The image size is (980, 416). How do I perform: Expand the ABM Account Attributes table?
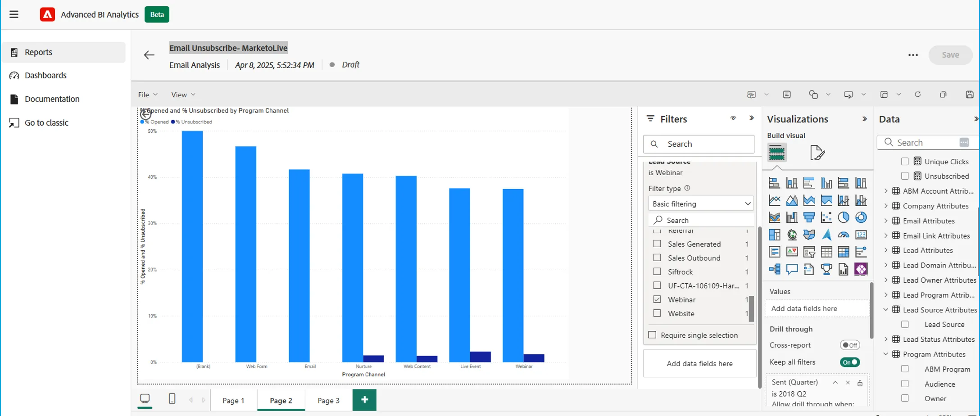[886, 191]
